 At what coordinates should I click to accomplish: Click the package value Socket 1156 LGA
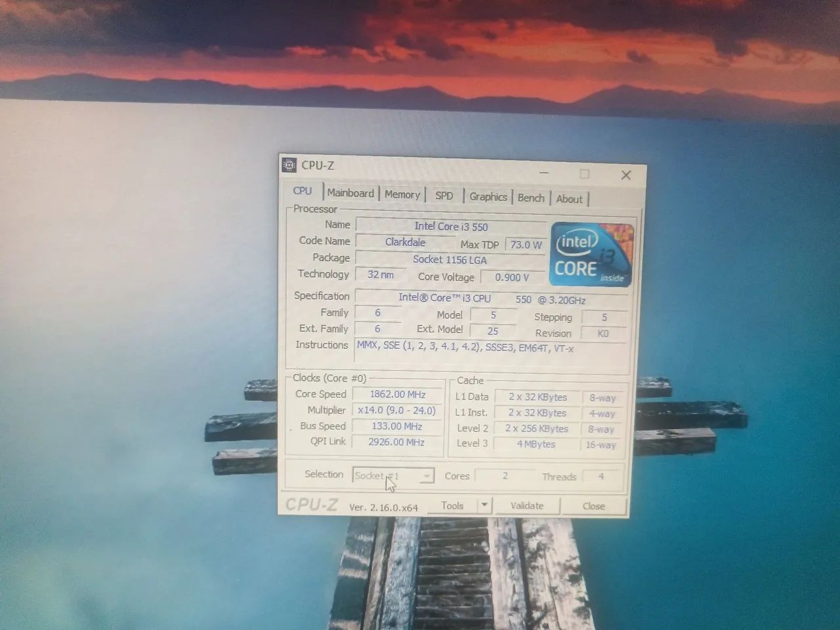coord(450,260)
